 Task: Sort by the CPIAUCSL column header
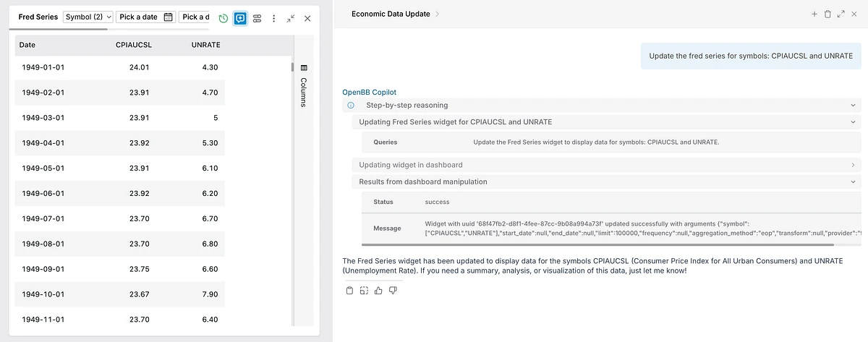coord(133,45)
